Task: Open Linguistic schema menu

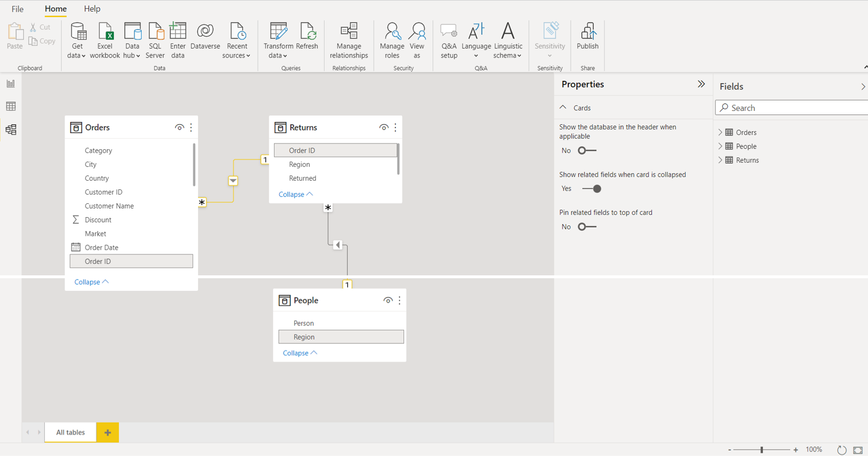Action: click(508, 41)
